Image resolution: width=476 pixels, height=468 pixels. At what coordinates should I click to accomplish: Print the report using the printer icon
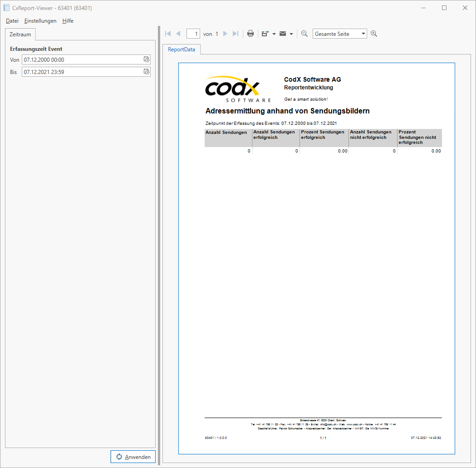pos(250,33)
